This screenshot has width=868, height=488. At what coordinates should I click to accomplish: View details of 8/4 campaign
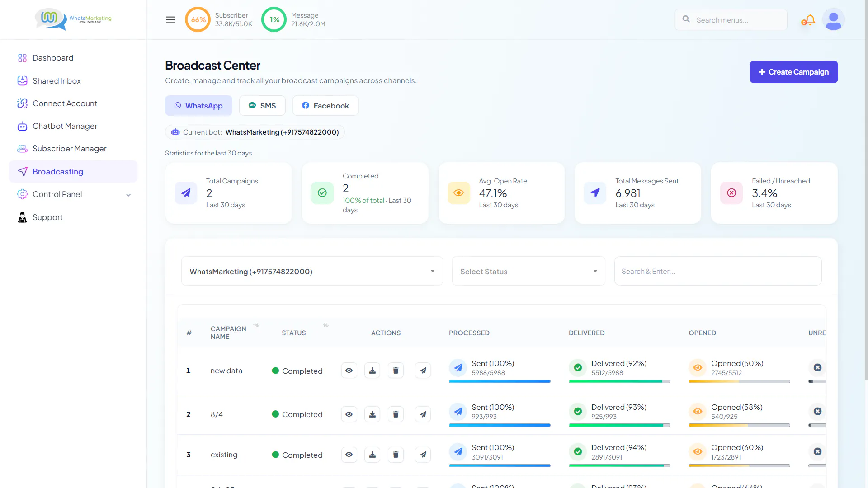tap(349, 414)
